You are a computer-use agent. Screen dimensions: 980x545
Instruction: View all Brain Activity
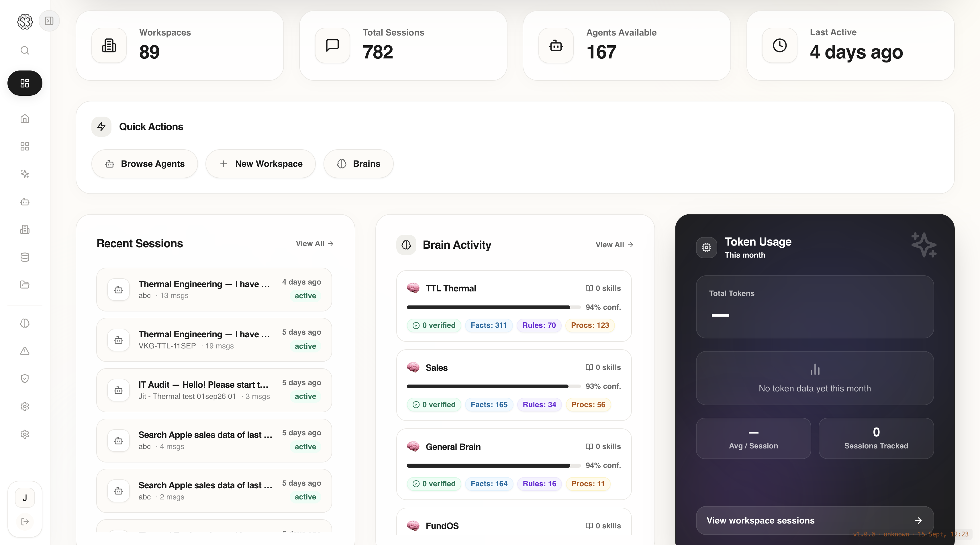click(614, 244)
